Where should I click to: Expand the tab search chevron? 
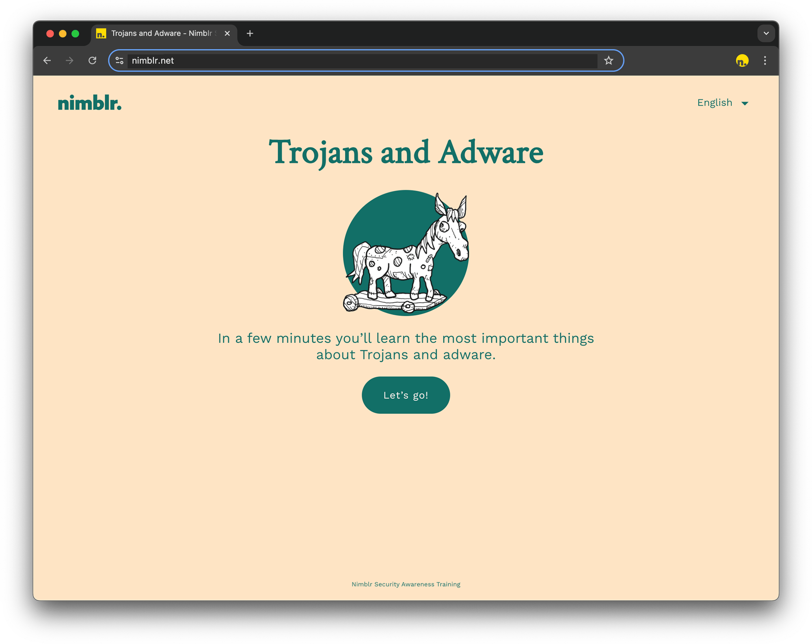(766, 33)
